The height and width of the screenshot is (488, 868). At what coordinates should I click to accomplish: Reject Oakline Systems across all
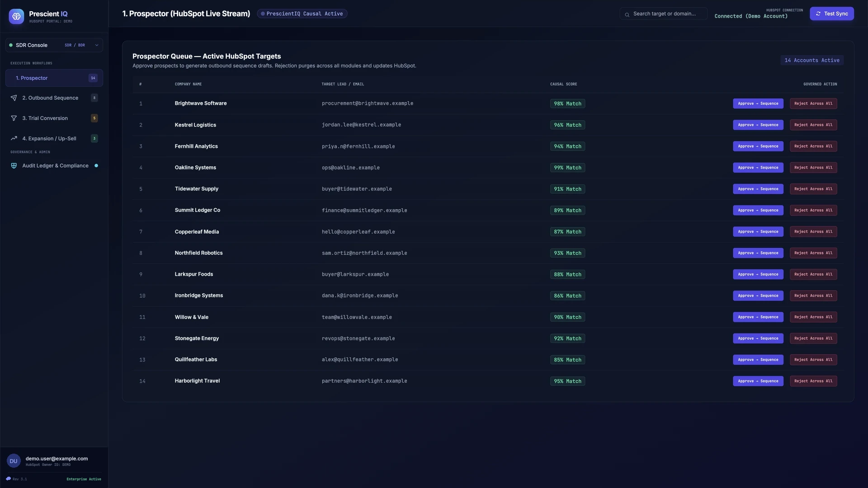tap(813, 168)
